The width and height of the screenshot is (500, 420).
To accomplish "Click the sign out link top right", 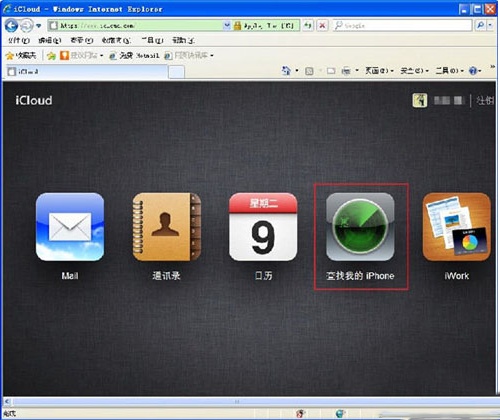I will [484, 100].
